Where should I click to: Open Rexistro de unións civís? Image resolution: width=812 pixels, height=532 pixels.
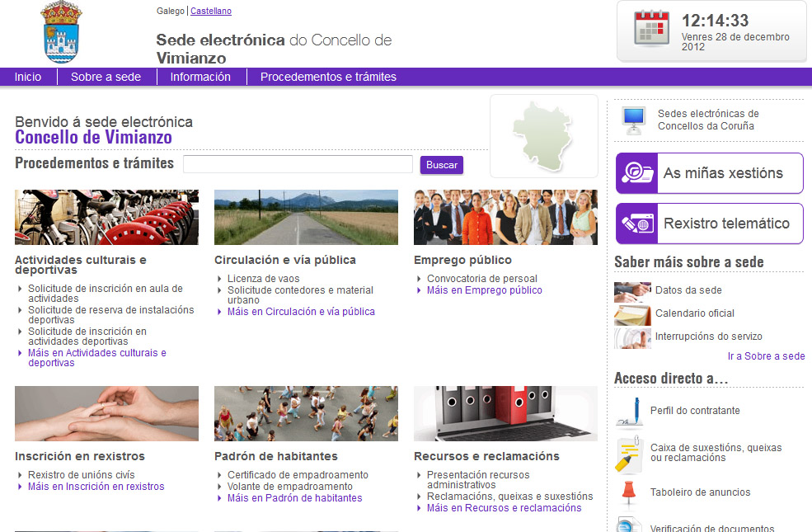tap(82, 475)
